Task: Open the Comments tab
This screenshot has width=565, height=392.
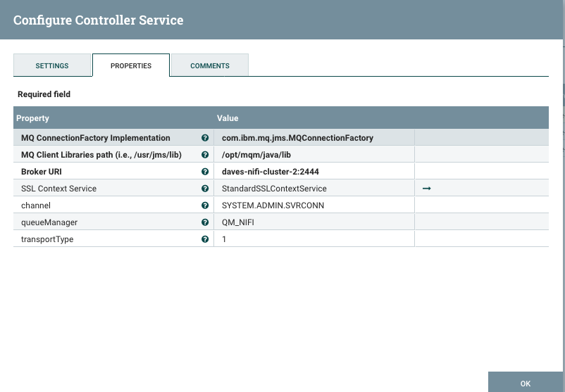Action: coord(210,65)
